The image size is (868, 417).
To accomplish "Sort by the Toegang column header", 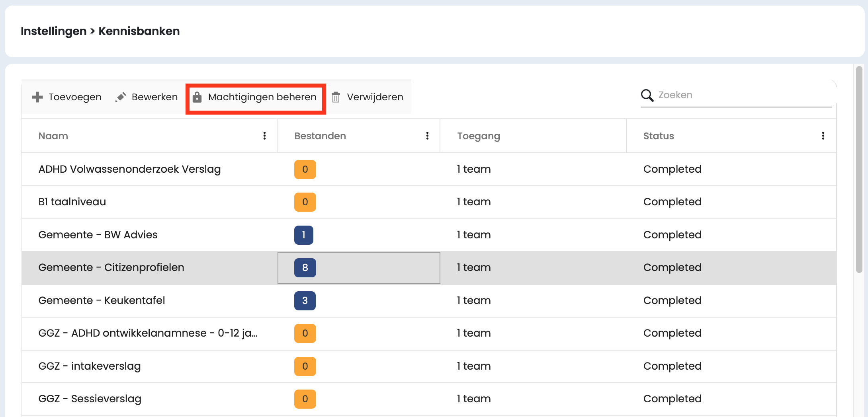I will (478, 136).
